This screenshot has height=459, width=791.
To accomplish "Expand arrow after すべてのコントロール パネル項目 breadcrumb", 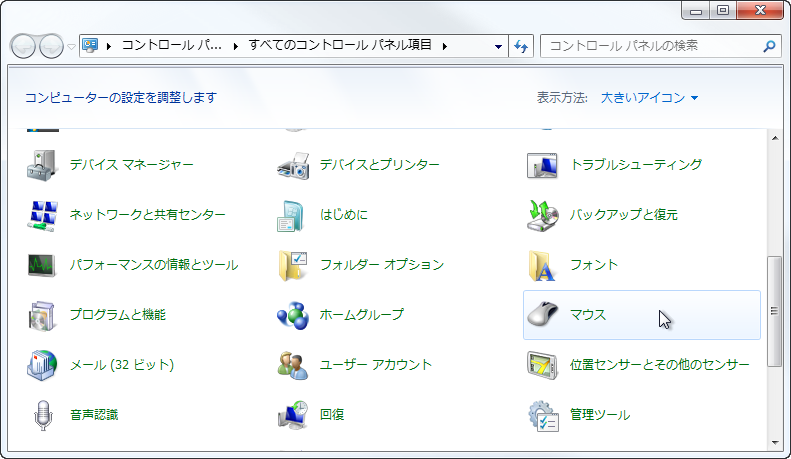I will coord(443,46).
